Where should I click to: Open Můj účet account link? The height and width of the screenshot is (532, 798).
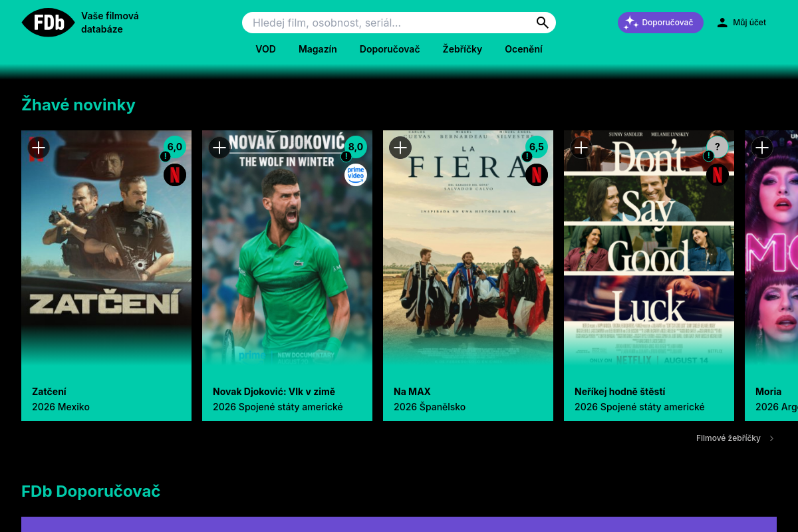point(741,23)
